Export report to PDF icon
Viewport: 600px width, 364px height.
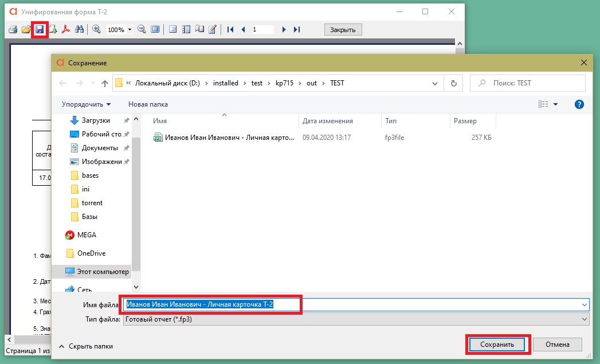tap(66, 29)
